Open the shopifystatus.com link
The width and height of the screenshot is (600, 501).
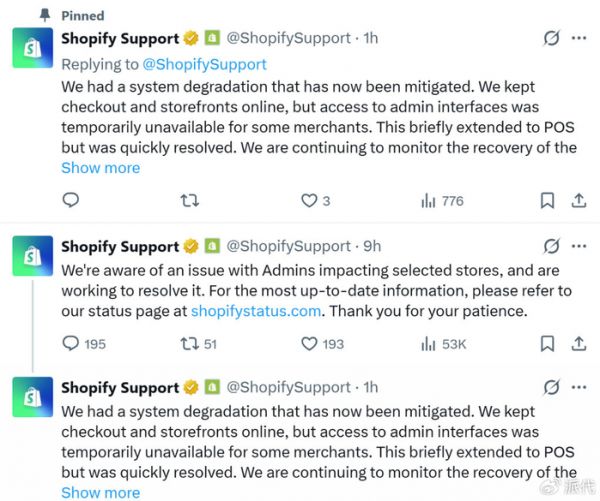(x=256, y=311)
